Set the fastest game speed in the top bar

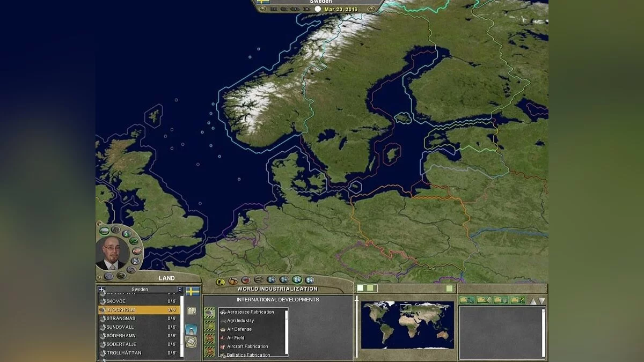click(306, 9)
